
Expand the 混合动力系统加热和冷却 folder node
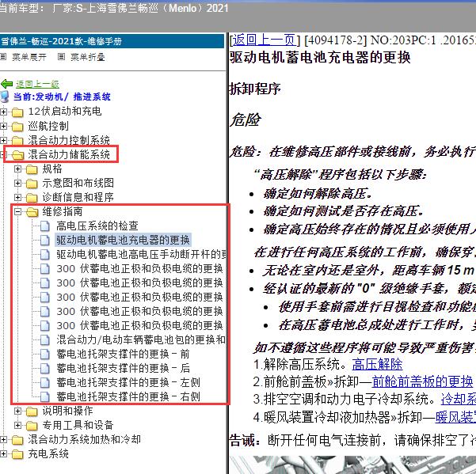point(3,440)
